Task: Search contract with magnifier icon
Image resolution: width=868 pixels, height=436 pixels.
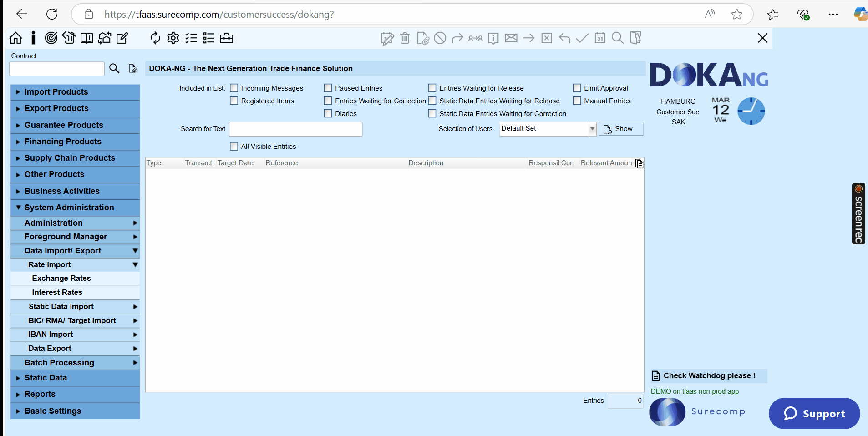Action: click(114, 68)
